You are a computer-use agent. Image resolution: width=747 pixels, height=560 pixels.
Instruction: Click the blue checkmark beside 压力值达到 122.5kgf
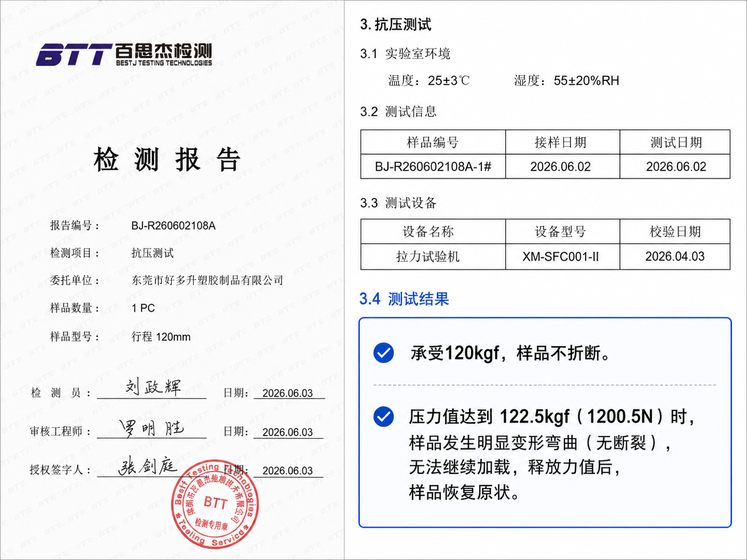pos(383,417)
